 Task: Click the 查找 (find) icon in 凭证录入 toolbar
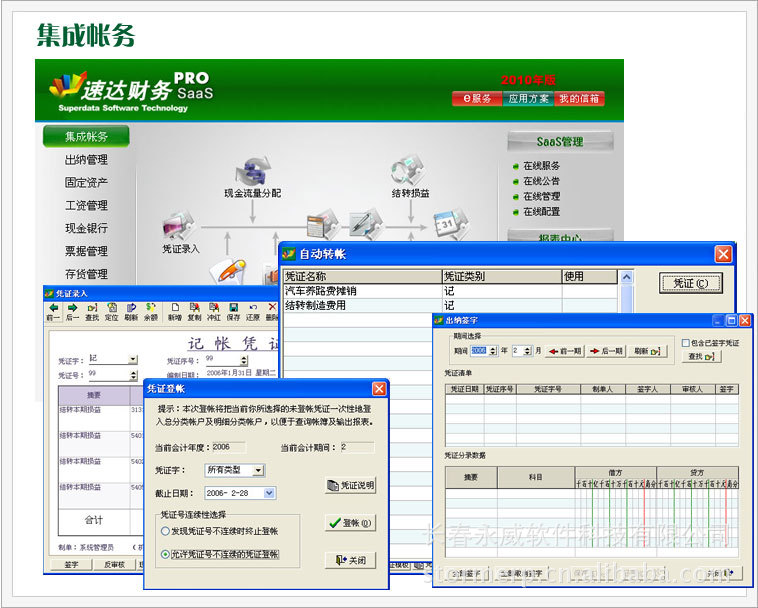(x=92, y=312)
